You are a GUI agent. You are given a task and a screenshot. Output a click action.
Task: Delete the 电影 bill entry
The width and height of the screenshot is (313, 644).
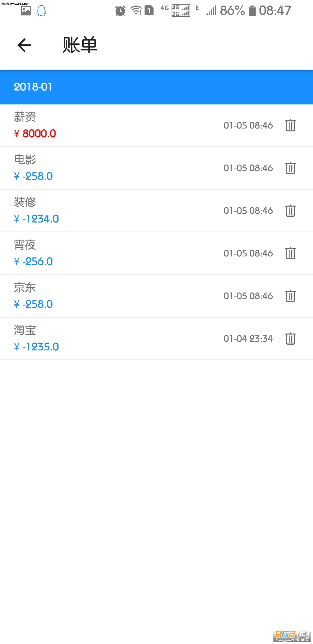click(290, 168)
